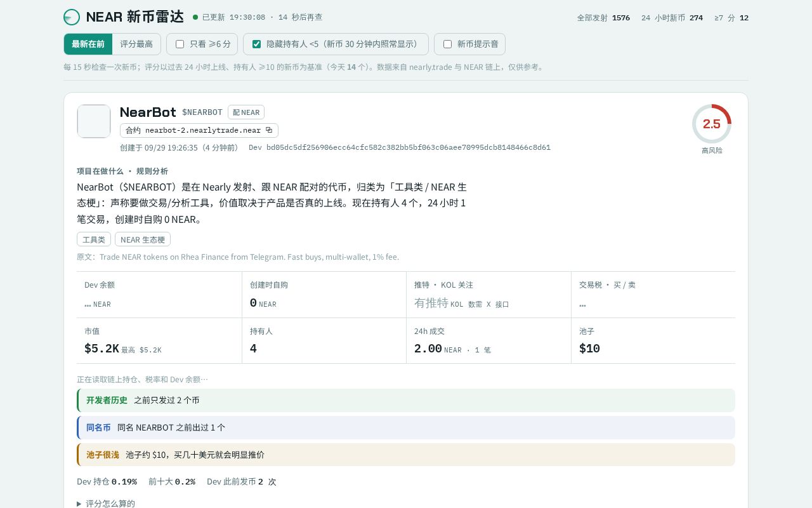The image size is (812, 508).
Task: Click the 项目在做什么 · 规则分析 heading
Action: (x=122, y=171)
